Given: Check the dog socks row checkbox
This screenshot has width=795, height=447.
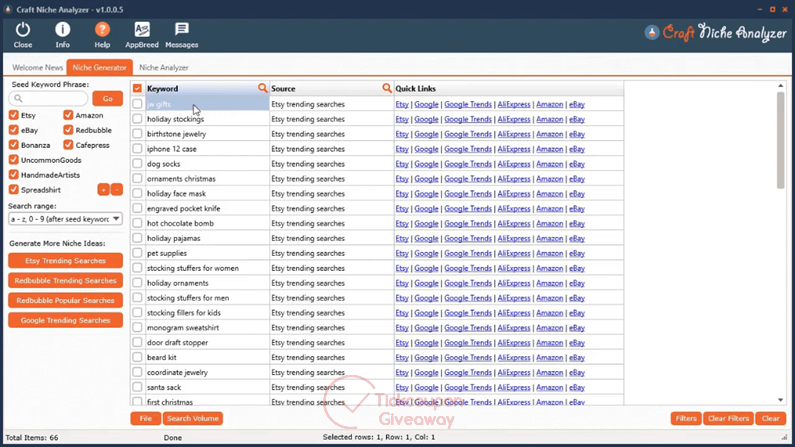Looking at the screenshot, I should pos(137,163).
